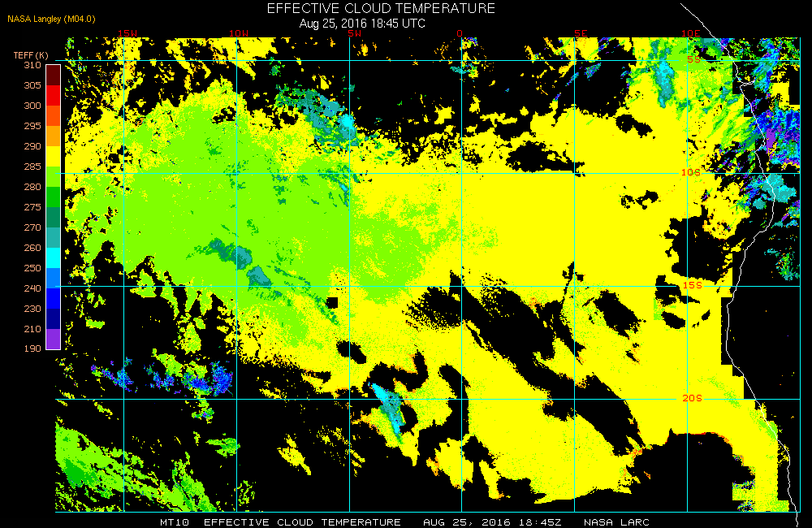The image size is (812, 528).
Task: Click the light blue legend swatch below 250
Action: [54, 278]
